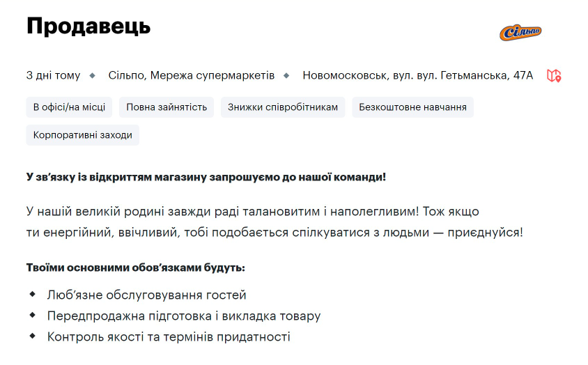Click the text line starting "ти енергійний, ввічливий"

point(274,232)
